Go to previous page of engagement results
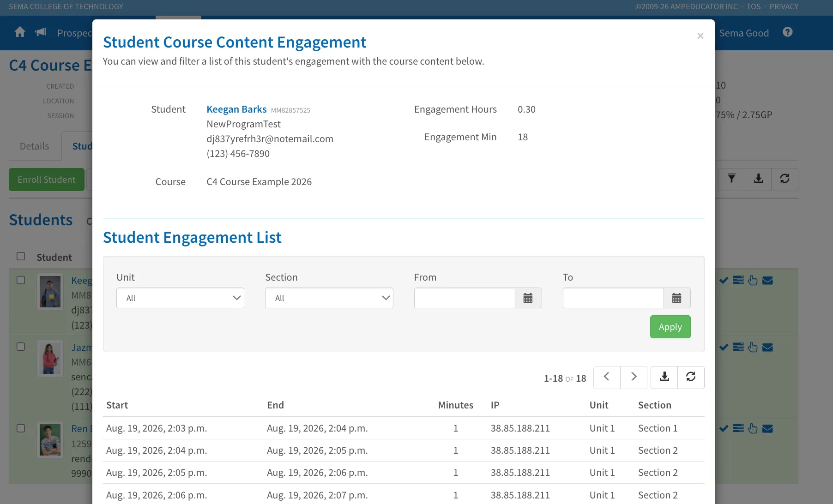 [607, 377]
